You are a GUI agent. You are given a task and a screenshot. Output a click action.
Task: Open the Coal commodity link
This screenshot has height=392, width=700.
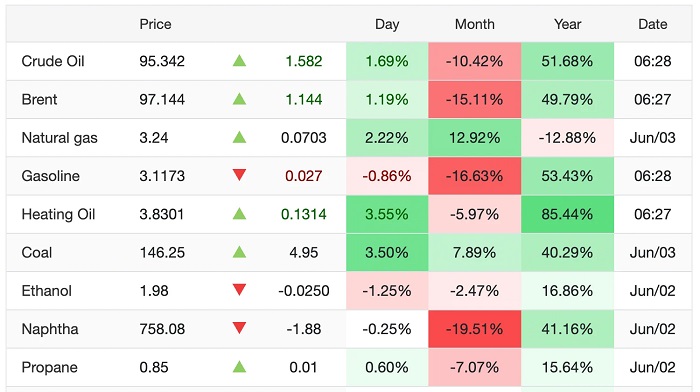coord(37,253)
